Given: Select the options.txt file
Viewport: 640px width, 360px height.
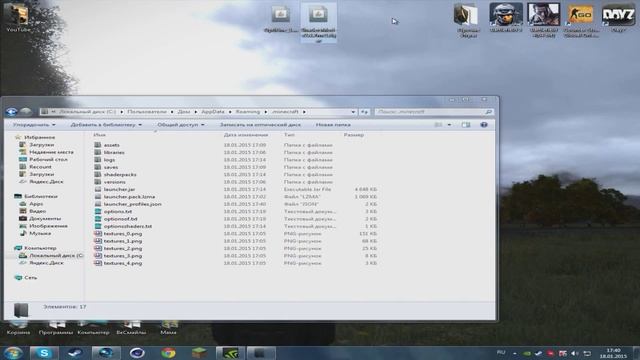Looking at the screenshot, I should [x=118, y=211].
